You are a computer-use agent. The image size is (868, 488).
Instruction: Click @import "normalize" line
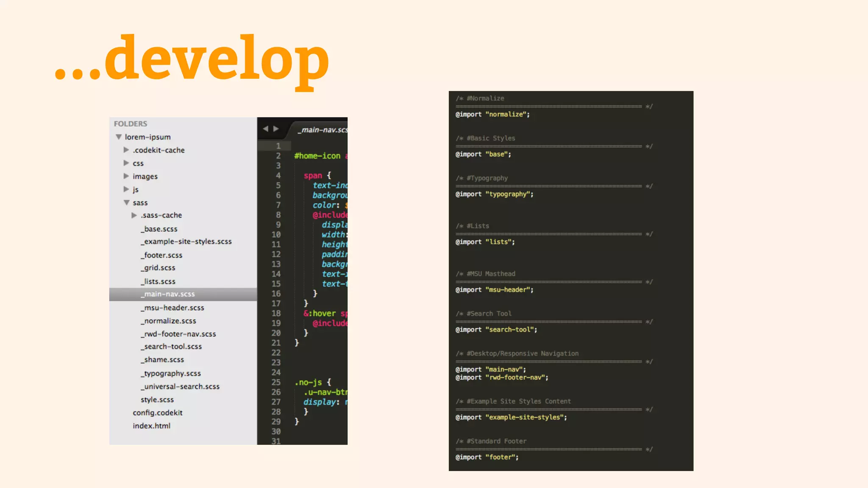[x=492, y=114]
